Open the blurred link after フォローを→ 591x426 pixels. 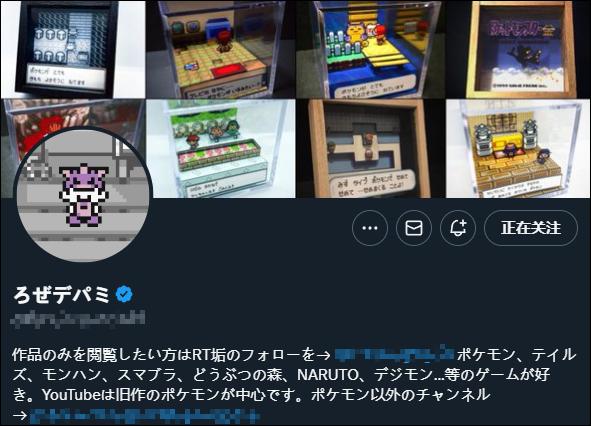[394, 354]
